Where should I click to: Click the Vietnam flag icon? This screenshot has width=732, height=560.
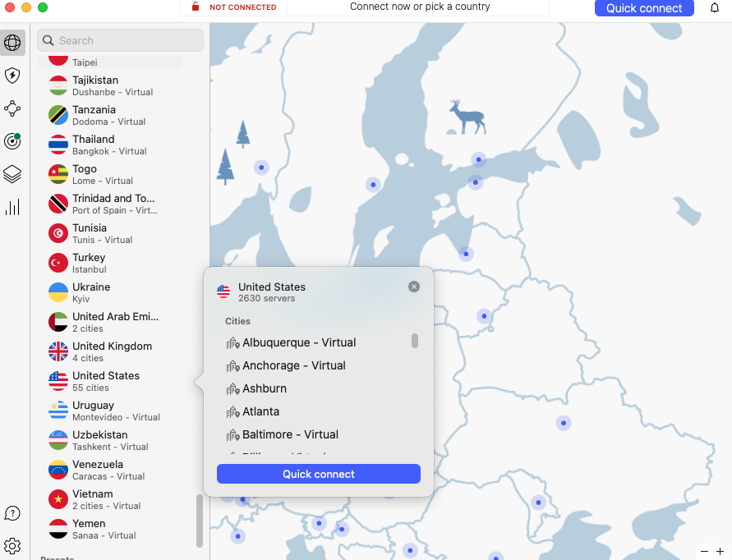pos(58,499)
